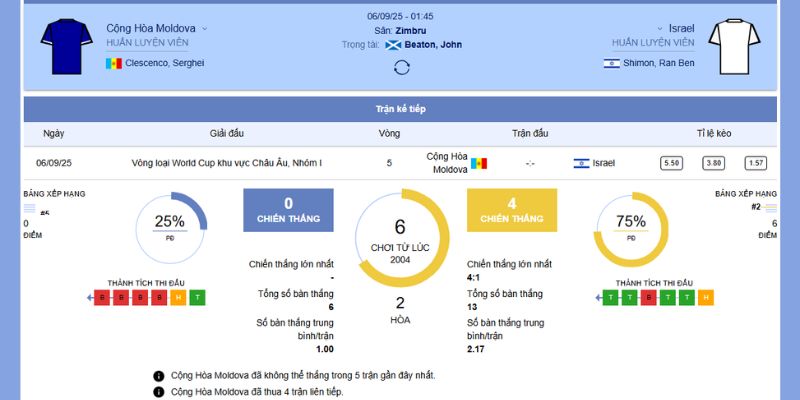Click the info icon beside the 4 losses note

[x=158, y=393]
